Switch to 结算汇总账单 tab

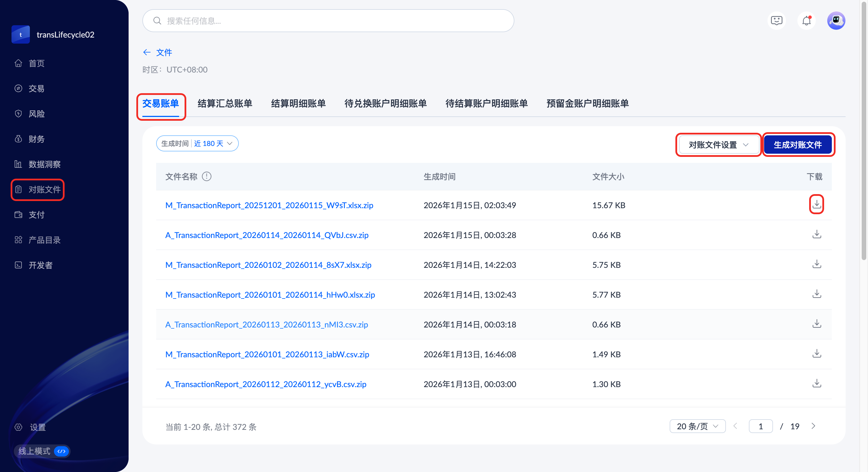pyautogui.click(x=225, y=103)
